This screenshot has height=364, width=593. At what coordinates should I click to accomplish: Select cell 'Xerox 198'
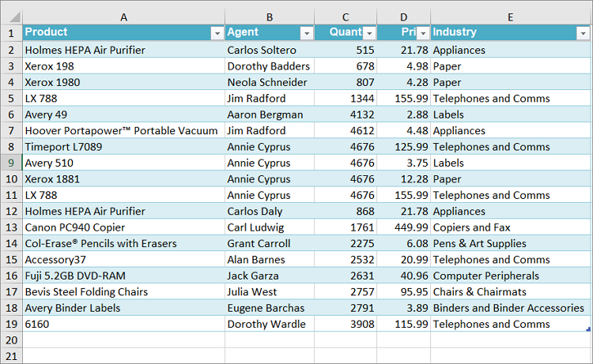click(x=123, y=66)
